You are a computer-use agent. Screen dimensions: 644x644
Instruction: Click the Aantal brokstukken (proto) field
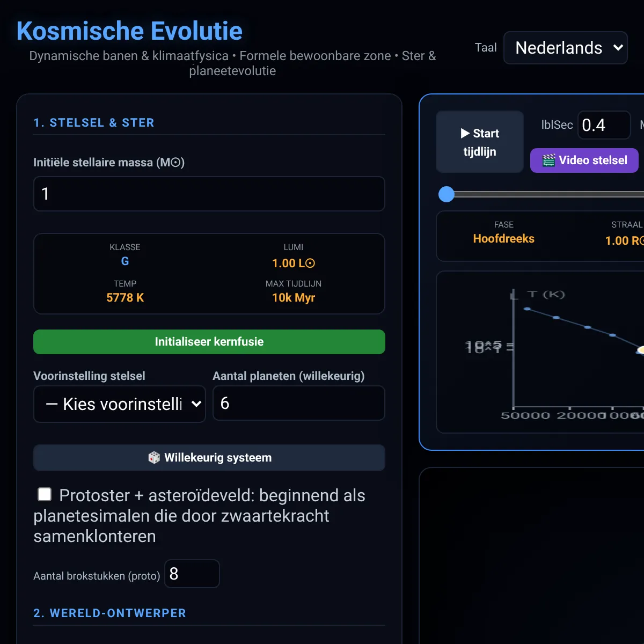pyautogui.click(x=192, y=574)
